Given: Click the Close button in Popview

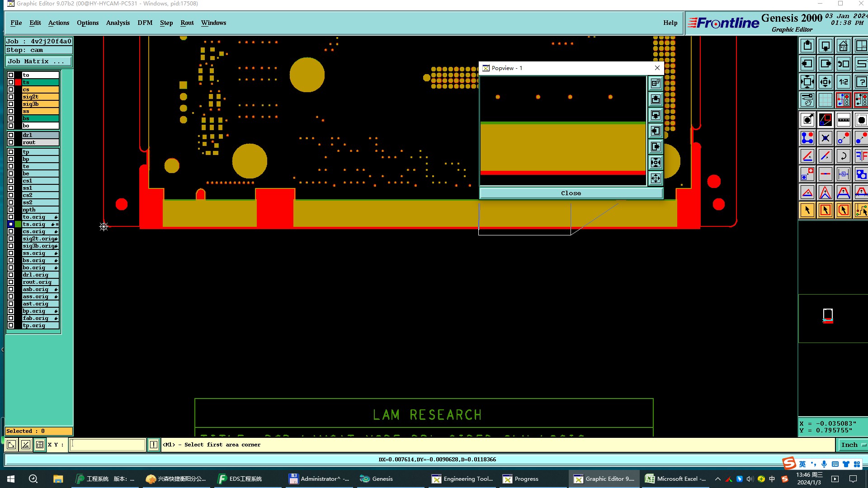Looking at the screenshot, I should pyautogui.click(x=571, y=193).
